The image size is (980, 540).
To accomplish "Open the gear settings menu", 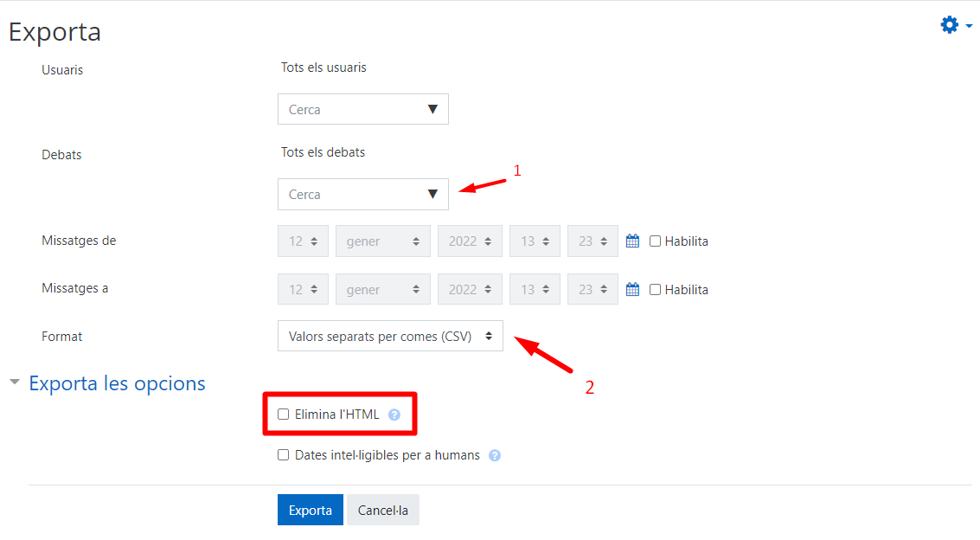I will 956,25.
